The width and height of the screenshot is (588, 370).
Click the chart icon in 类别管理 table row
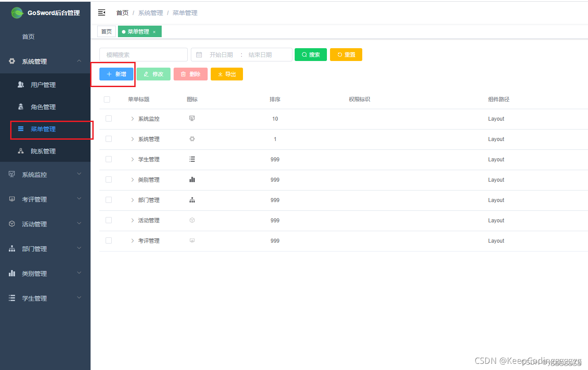192,179
